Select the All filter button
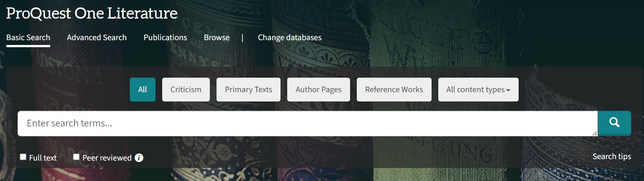 pos(142,90)
